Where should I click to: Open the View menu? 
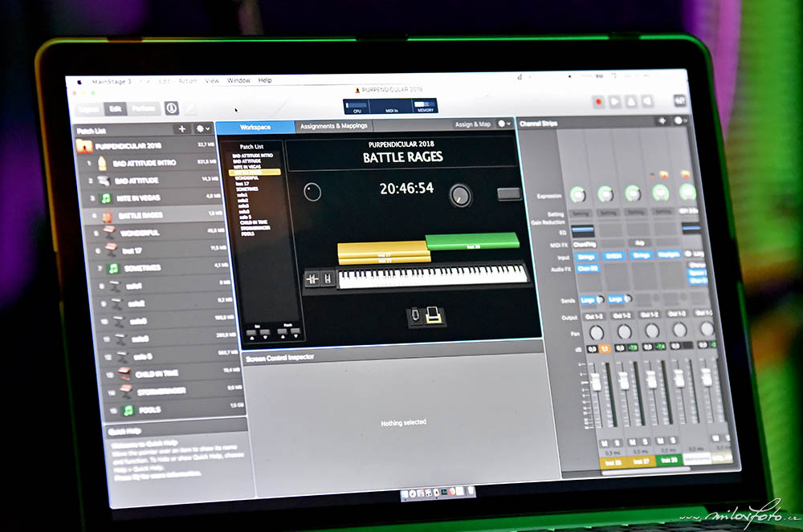[212, 81]
